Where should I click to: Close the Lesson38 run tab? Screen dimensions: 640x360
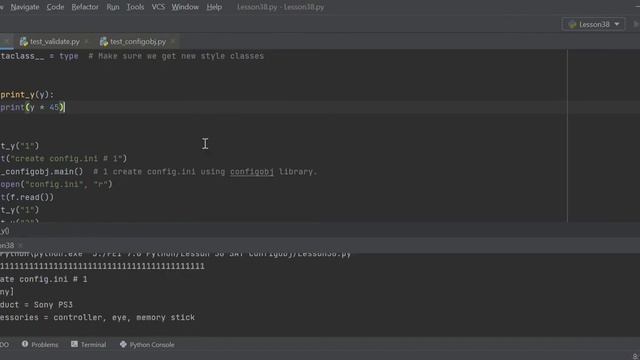pos(20,245)
